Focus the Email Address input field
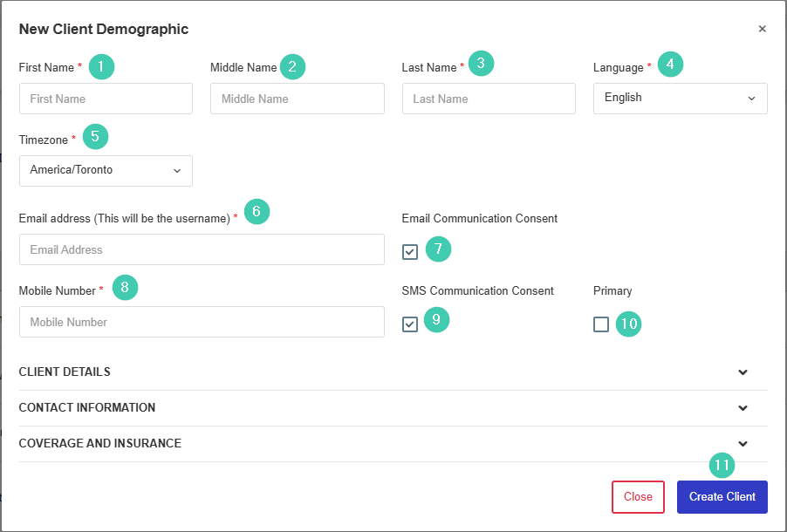Image resolution: width=787 pixels, height=532 pixels. click(x=202, y=249)
